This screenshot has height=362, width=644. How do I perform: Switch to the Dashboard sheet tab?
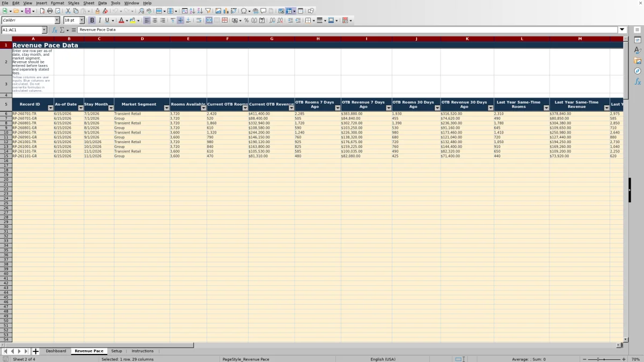(56, 351)
